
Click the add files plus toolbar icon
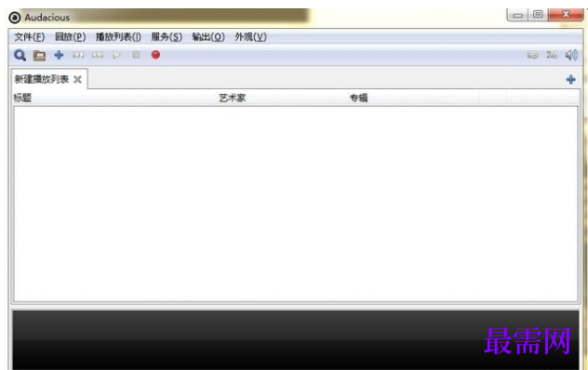coord(59,55)
